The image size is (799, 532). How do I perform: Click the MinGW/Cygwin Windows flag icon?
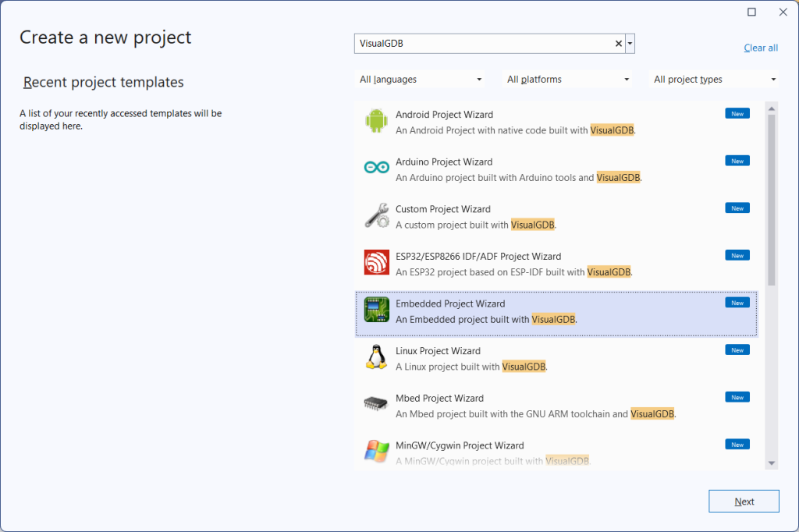click(376, 452)
